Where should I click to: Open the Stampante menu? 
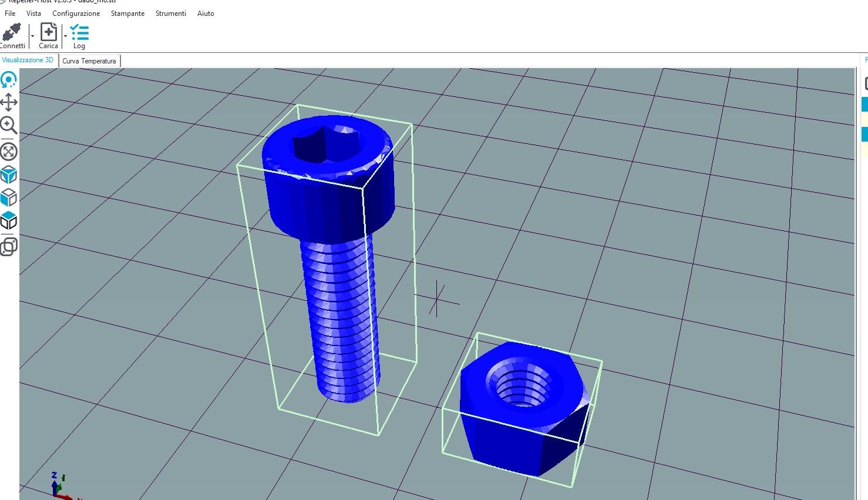click(x=127, y=13)
